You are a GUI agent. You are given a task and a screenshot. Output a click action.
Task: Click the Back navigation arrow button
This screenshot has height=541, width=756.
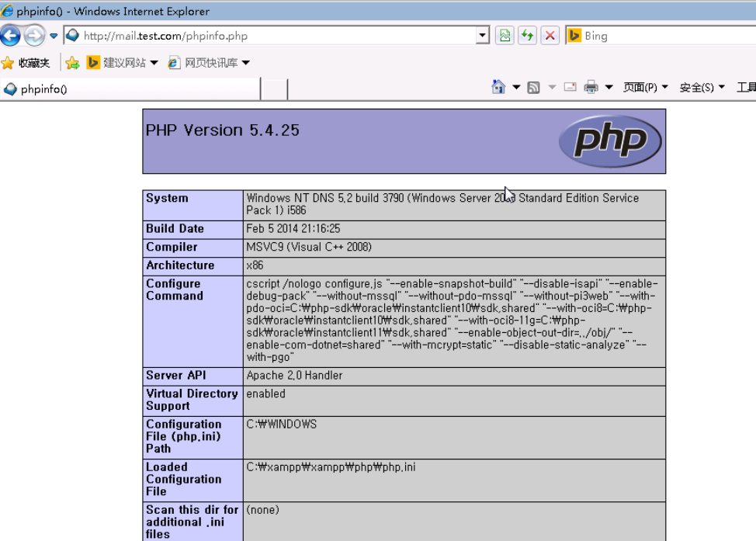11,36
